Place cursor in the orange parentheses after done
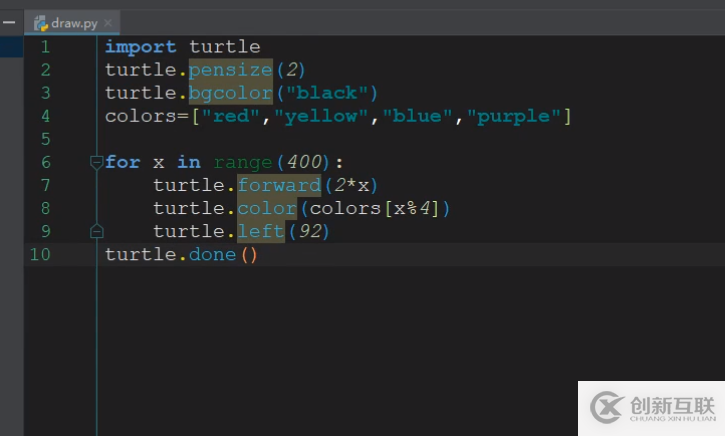The width and height of the screenshot is (725, 436). tap(249, 255)
